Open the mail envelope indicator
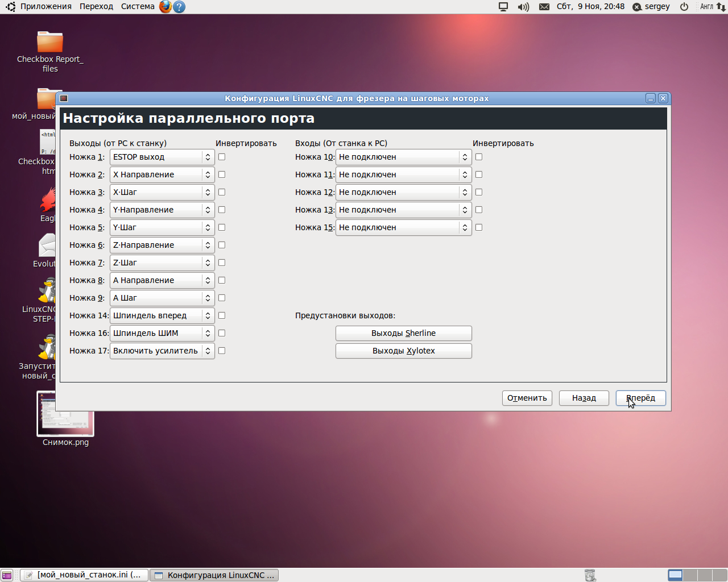Screen dimensions: 728x582 pos(544,7)
